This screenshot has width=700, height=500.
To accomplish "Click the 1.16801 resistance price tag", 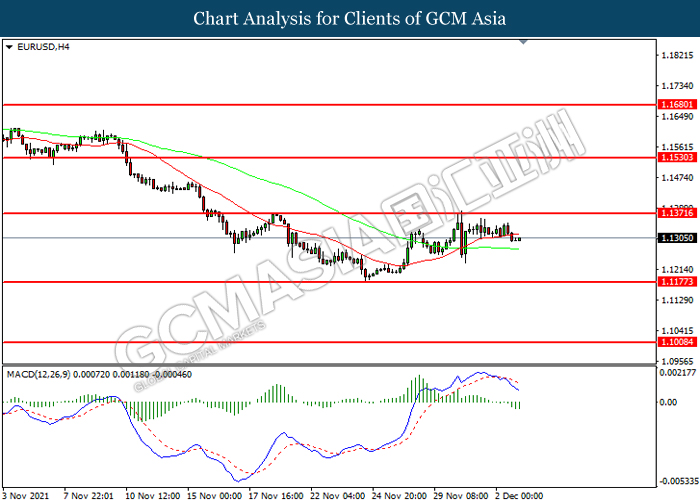I will coord(678,104).
